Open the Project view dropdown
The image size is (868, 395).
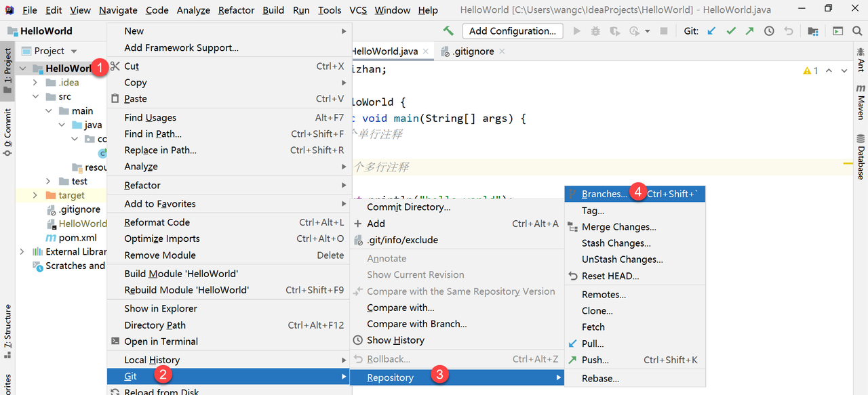74,51
